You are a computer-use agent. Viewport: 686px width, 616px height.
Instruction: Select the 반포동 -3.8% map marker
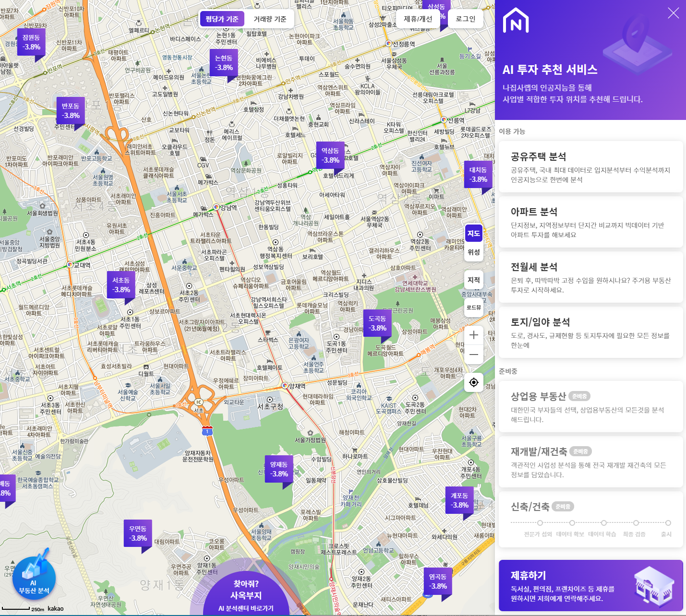point(71,111)
